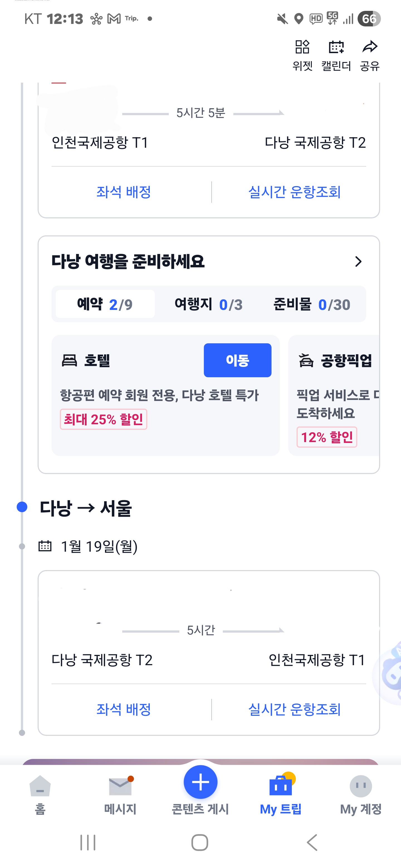Open My 계정 profile icon

361,786
